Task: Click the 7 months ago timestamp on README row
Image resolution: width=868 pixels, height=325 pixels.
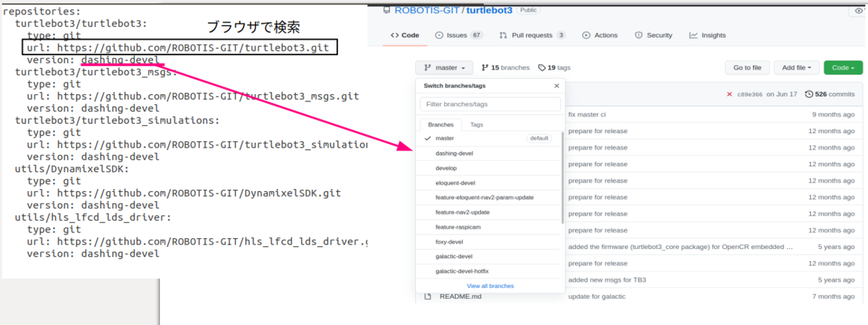Action: tap(833, 296)
